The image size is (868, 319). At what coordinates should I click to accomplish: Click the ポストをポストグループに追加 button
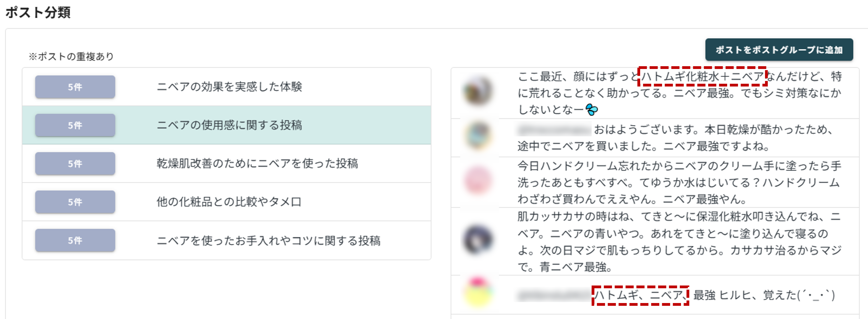click(x=779, y=50)
